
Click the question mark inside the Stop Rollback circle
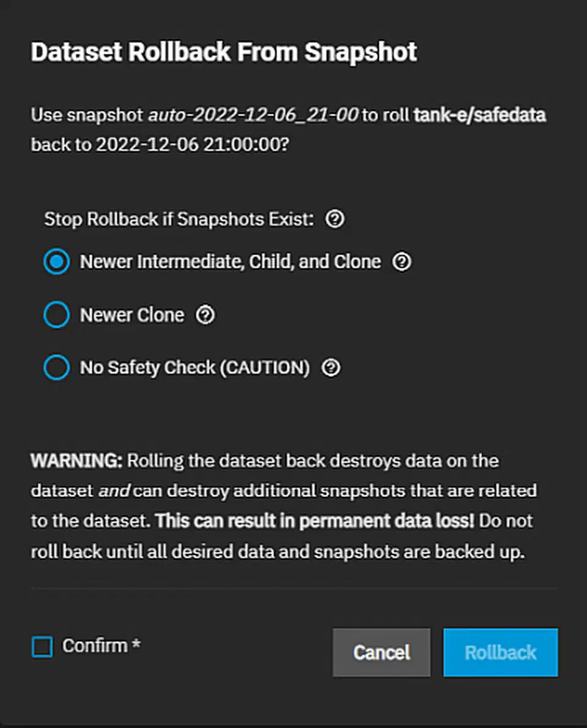pos(335,218)
